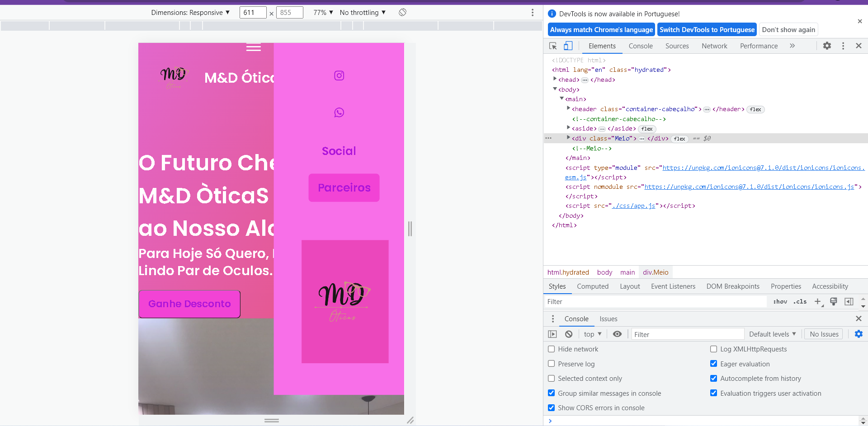868x426 pixels.
Task: Switch to the Network tab
Action: (x=714, y=46)
